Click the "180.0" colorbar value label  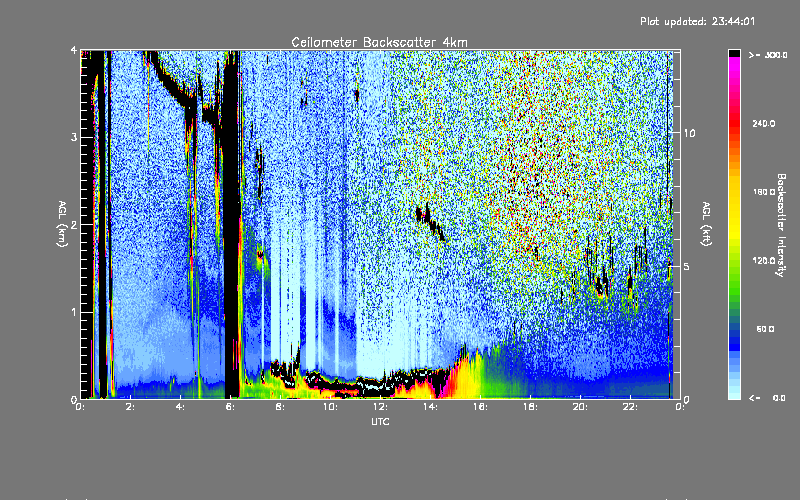click(764, 192)
